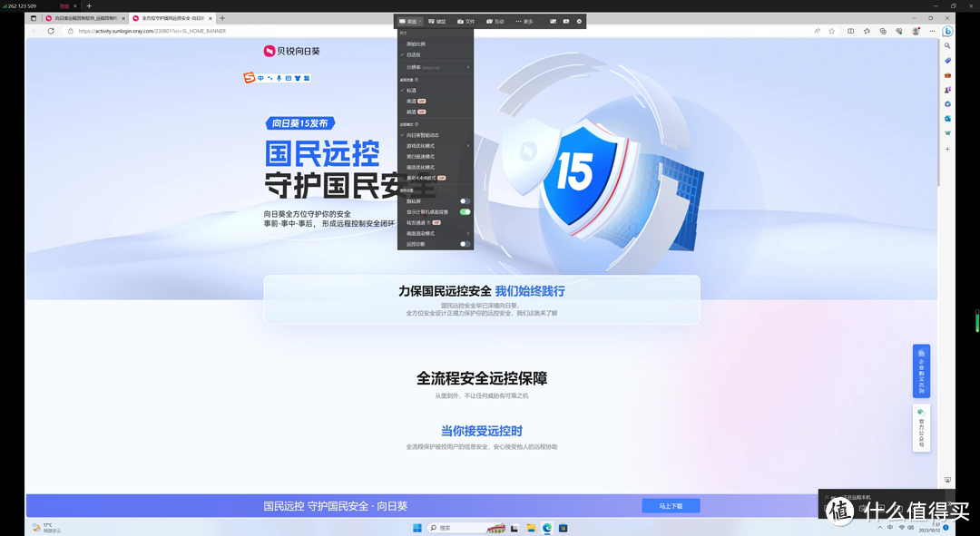Viewport: 980px width, 536px height.
Task: Open the 文件 menu in remote toolbar
Action: [x=466, y=21]
